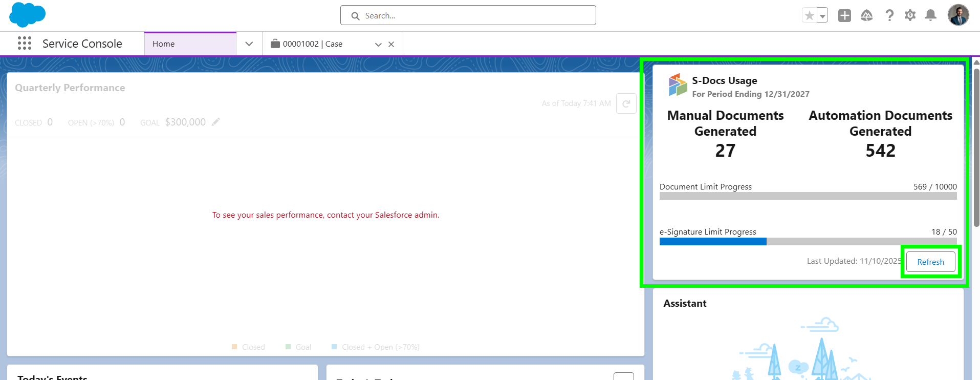Open the navigation menu chevron beside Home
Screen dimensions: 980x380
249,44
